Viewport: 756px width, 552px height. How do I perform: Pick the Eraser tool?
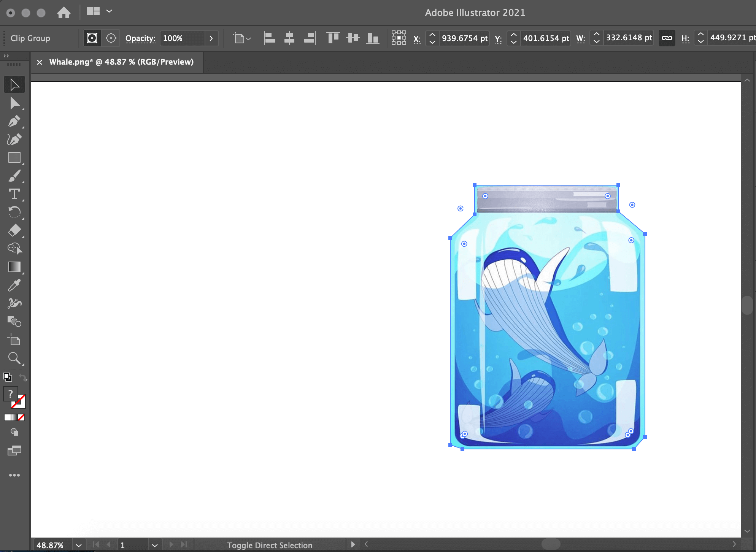point(14,230)
